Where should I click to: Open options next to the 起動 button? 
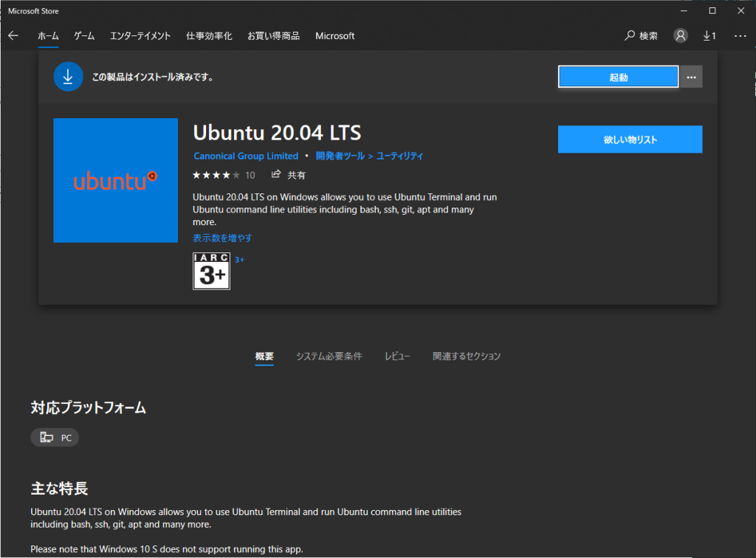(691, 76)
